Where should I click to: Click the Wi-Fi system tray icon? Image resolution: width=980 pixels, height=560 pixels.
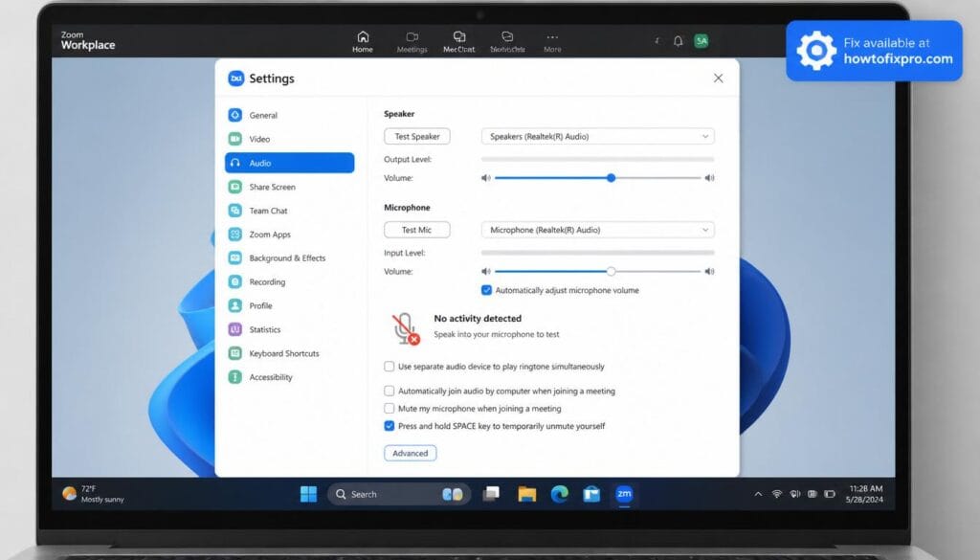pos(777,494)
